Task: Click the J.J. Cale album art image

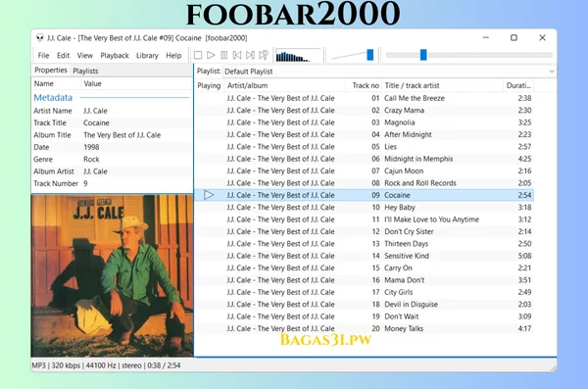Action: (x=112, y=275)
